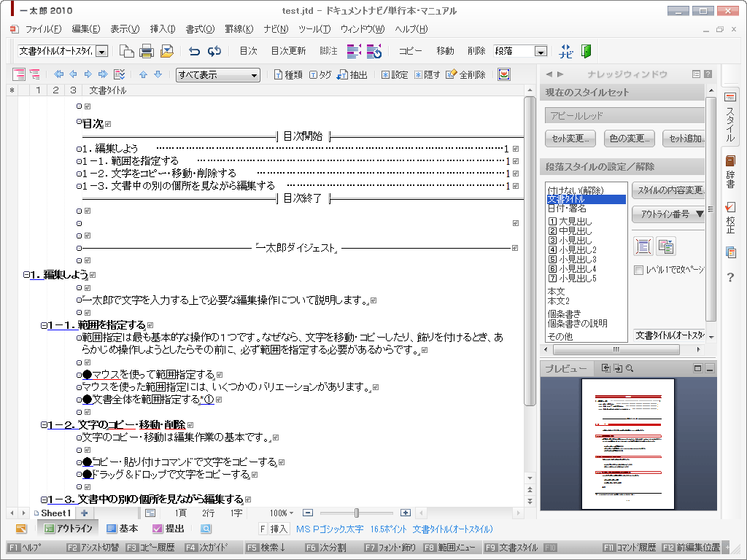
Task: Click the アピールレッド style set field
Action: pyautogui.click(x=624, y=115)
